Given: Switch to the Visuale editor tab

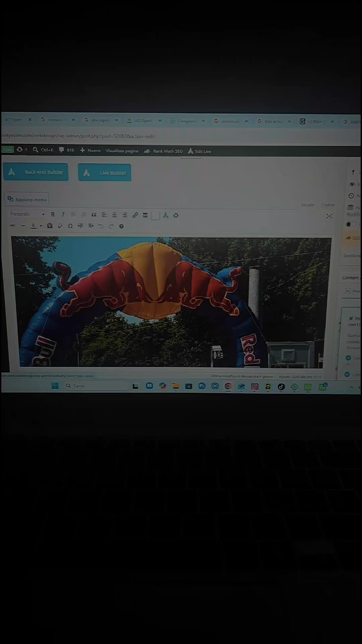Looking at the screenshot, I should pos(307,205).
